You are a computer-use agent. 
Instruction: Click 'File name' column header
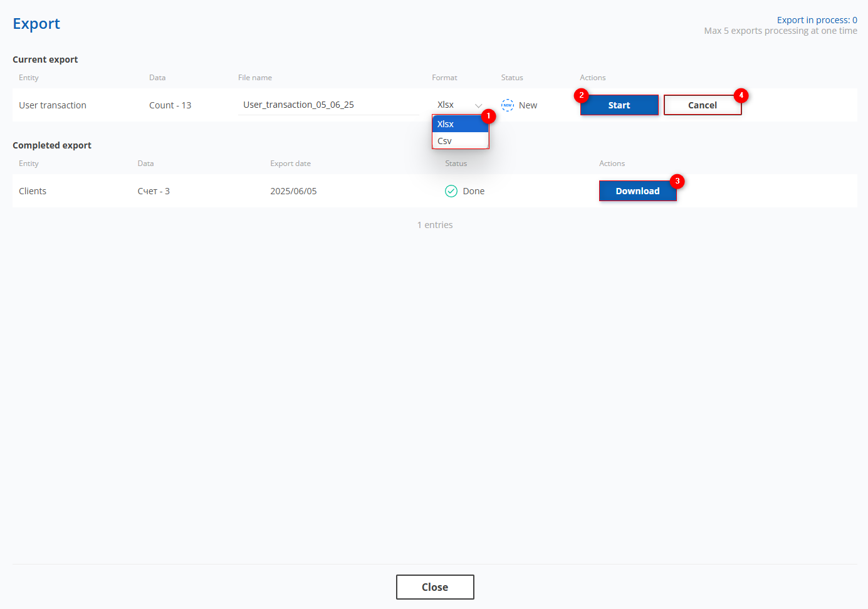255,78
